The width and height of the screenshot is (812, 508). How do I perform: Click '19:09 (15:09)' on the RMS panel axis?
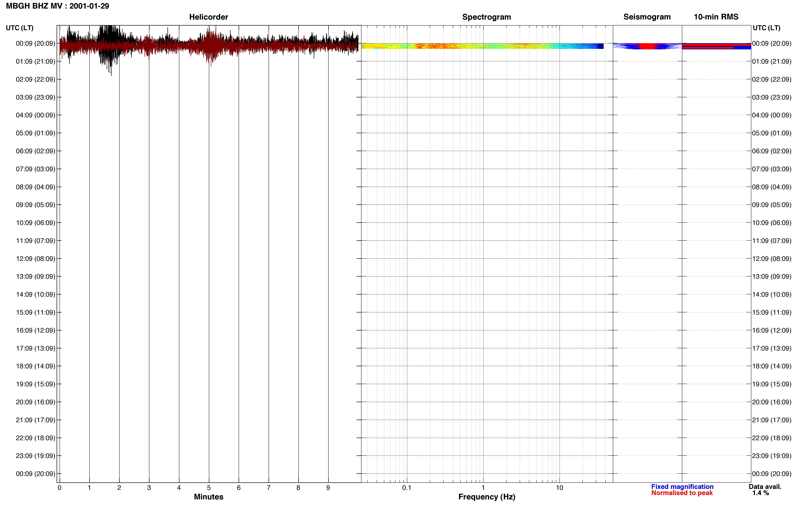point(772,384)
